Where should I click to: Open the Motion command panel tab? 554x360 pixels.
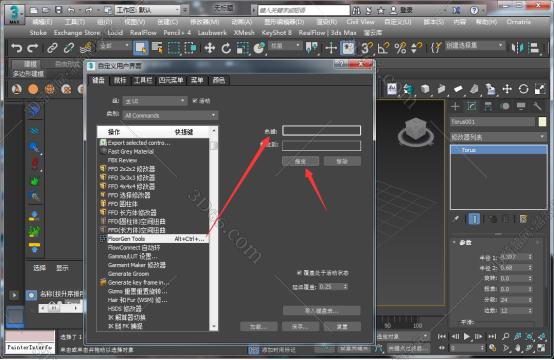[505, 106]
